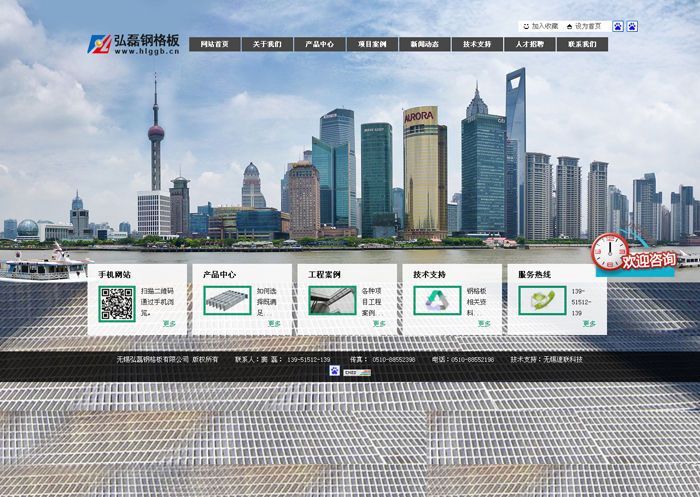Click the 工程案例 project photo
The height and width of the screenshot is (497, 700).
pyautogui.click(x=332, y=301)
